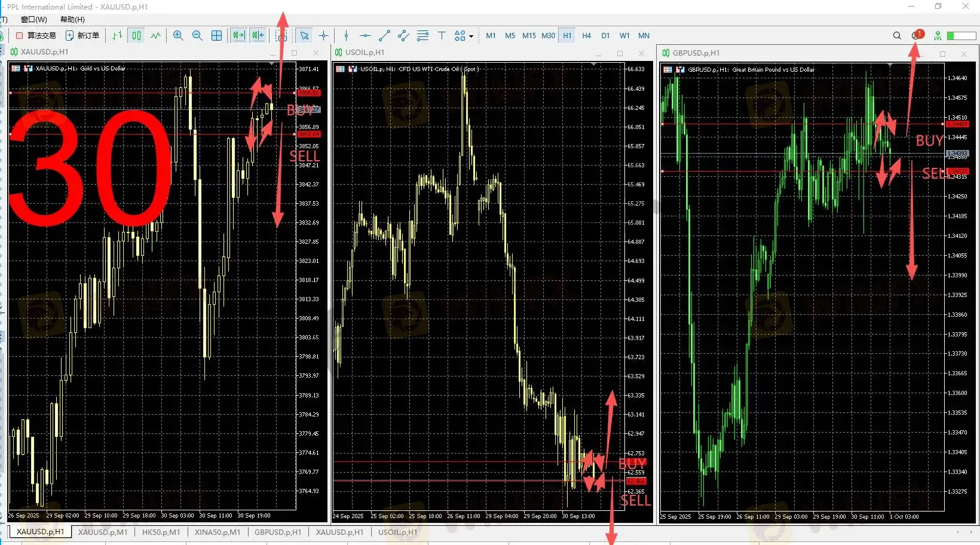Toggle chart shift from right edge
Image resolution: width=980 pixels, height=545 pixels.
point(258,36)
